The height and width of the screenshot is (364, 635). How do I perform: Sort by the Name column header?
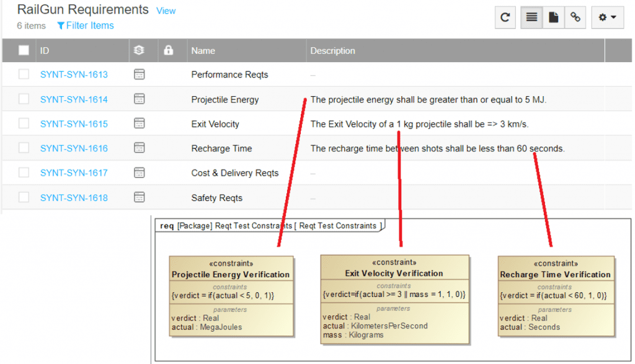[203, 51]
